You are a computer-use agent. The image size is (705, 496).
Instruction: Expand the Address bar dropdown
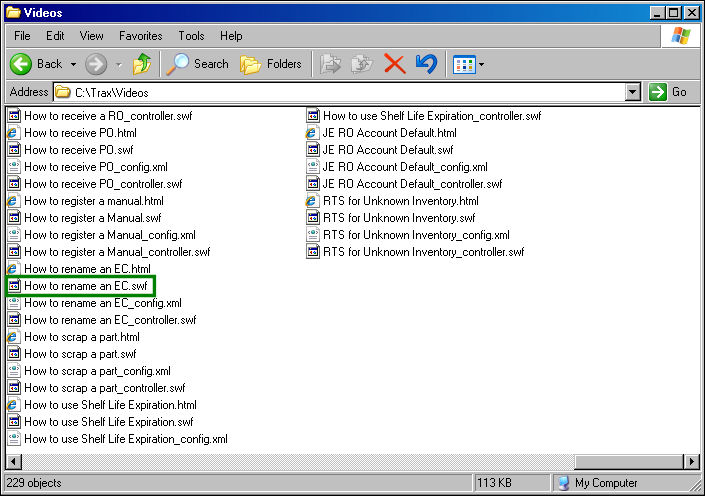[633, 93]
